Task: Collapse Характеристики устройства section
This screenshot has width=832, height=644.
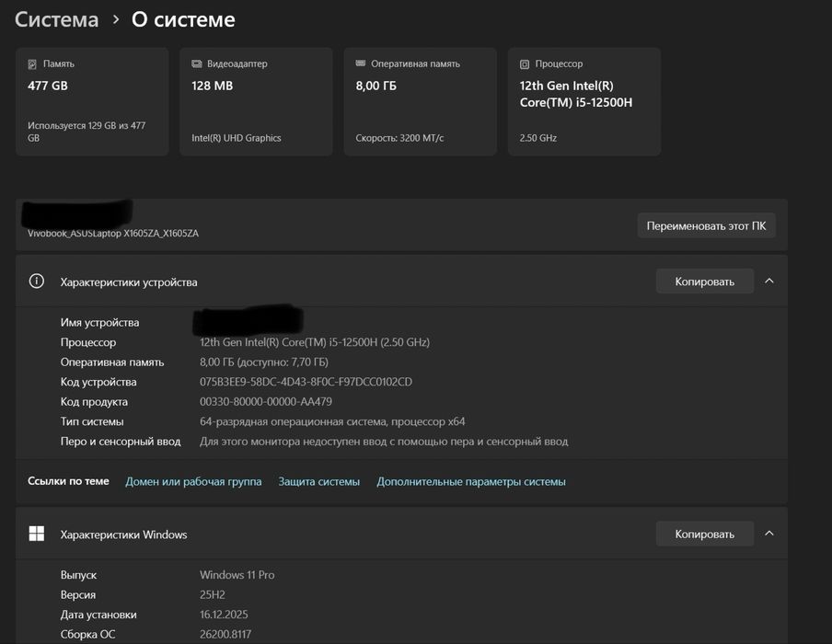Action: click(x=769, y=282)
